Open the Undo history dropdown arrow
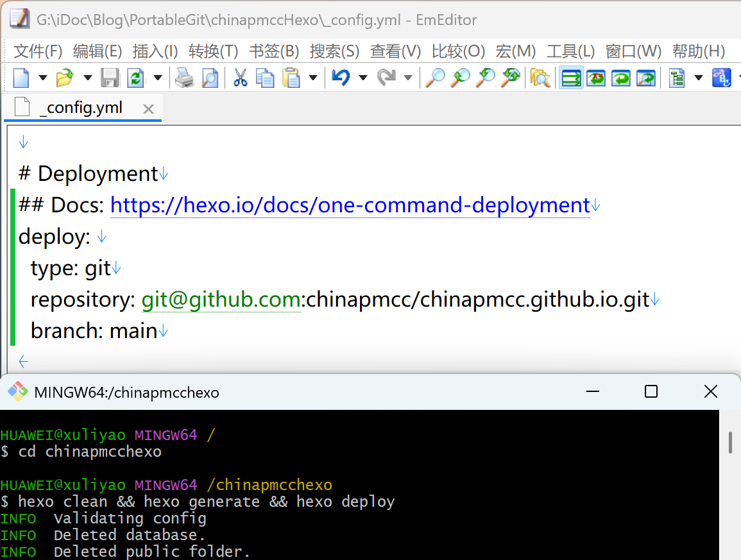 tap(362, 78)
